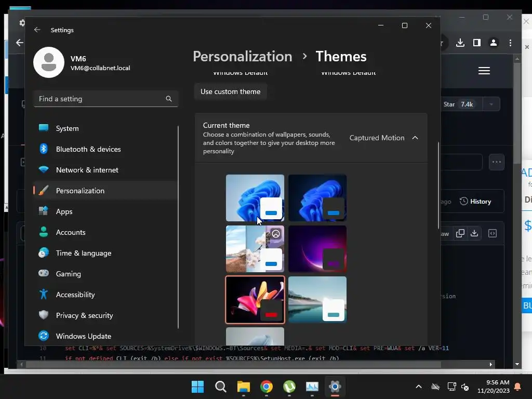Click the browser vertical scrollbar down arrow
532x399 pixels.
tap(517, 364)
